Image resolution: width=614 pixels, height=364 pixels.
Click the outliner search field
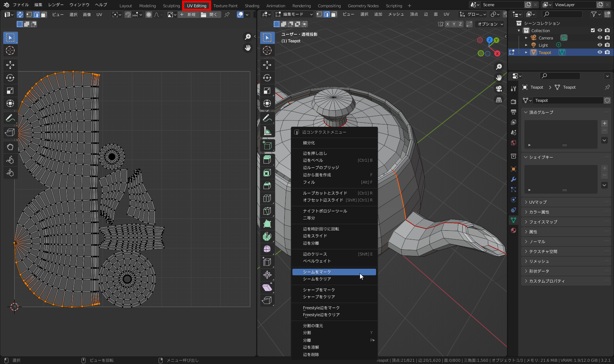tap(563, 15)
